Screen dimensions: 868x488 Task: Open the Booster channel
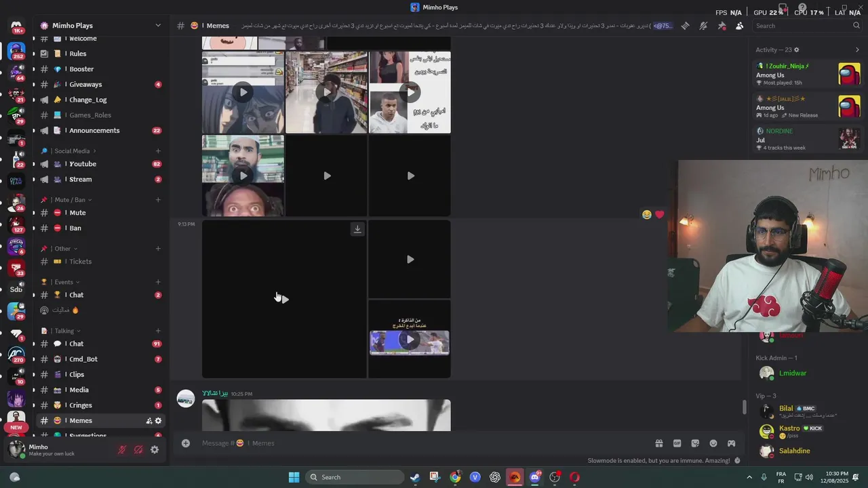pos(100,69)
